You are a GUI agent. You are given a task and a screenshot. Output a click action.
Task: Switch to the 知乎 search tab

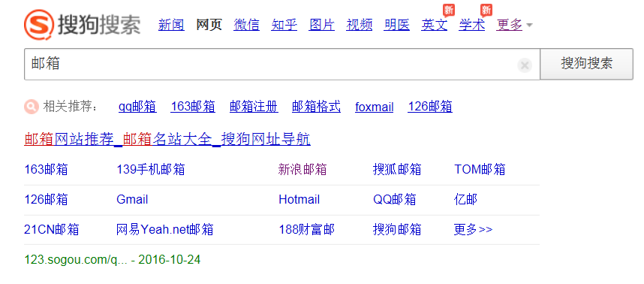[284, 25]
